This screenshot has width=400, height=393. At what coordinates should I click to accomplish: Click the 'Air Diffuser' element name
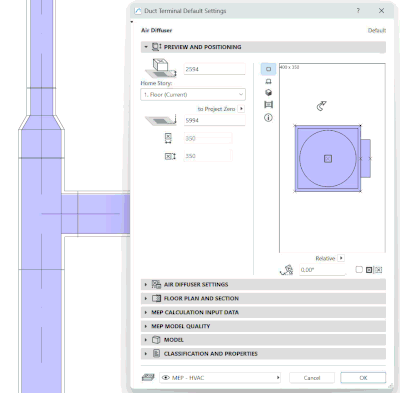(x=156, y=30)
